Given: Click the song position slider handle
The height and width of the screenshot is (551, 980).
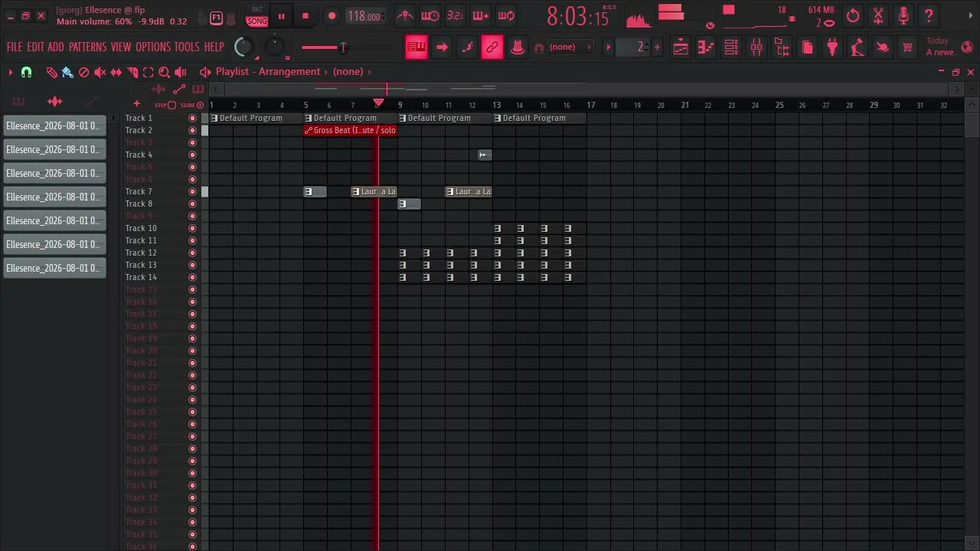Looking at the screenshot, I should 343,47.
